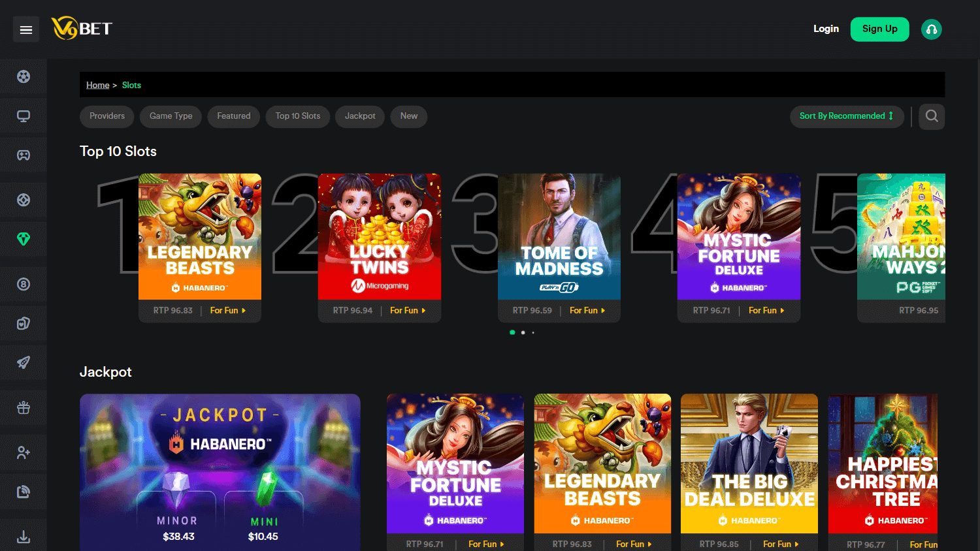This screenshot has height=551, width=980.
Task: Play Mystic Fortune Deluxe for fun in Top 10
Action: tap(766, 311)
